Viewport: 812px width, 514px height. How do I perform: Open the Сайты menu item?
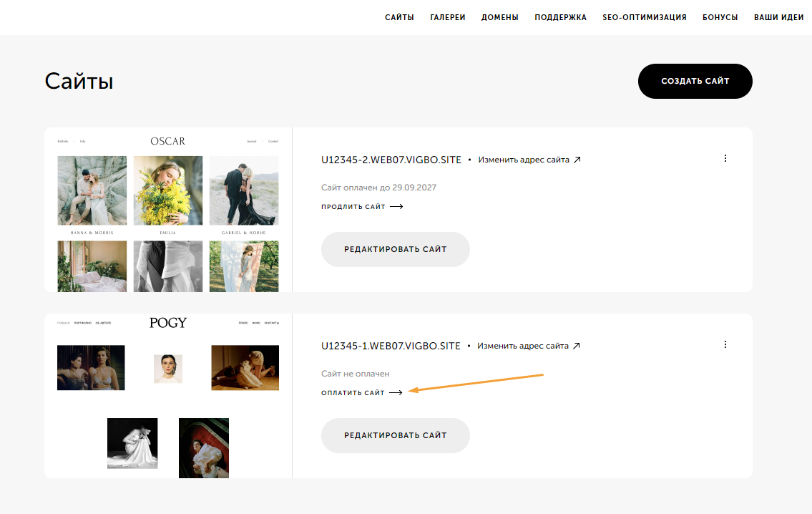coord(399,17)
